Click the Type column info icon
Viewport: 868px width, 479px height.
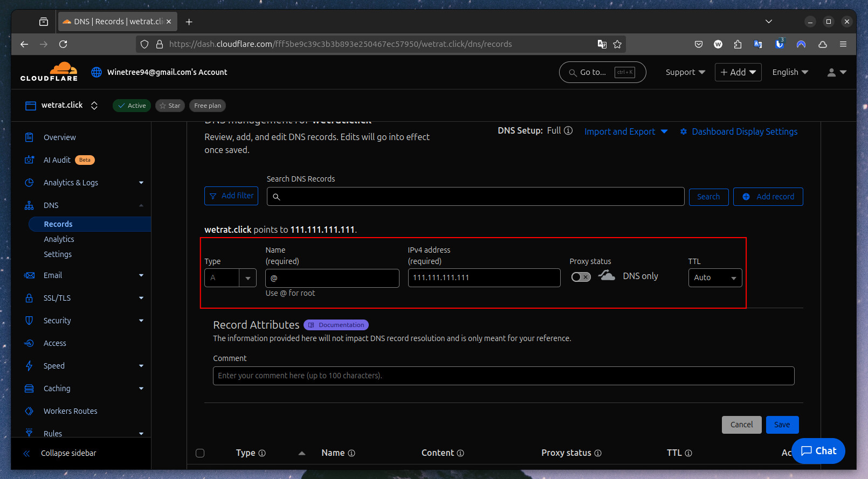262,453
